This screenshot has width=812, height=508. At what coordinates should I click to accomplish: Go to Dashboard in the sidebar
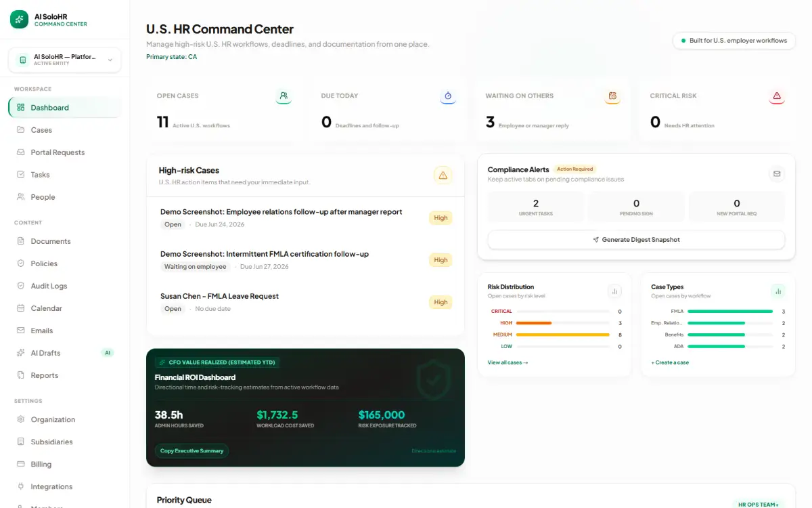coord(65,108)
